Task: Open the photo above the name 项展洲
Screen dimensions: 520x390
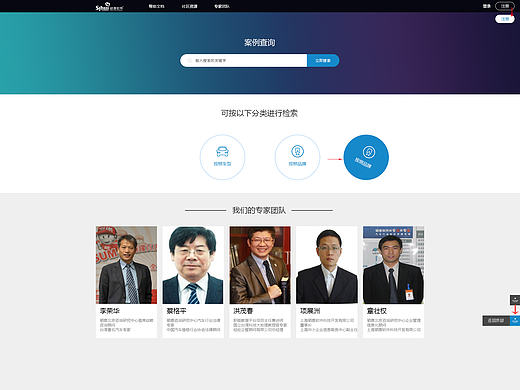Action: [327, 265]
